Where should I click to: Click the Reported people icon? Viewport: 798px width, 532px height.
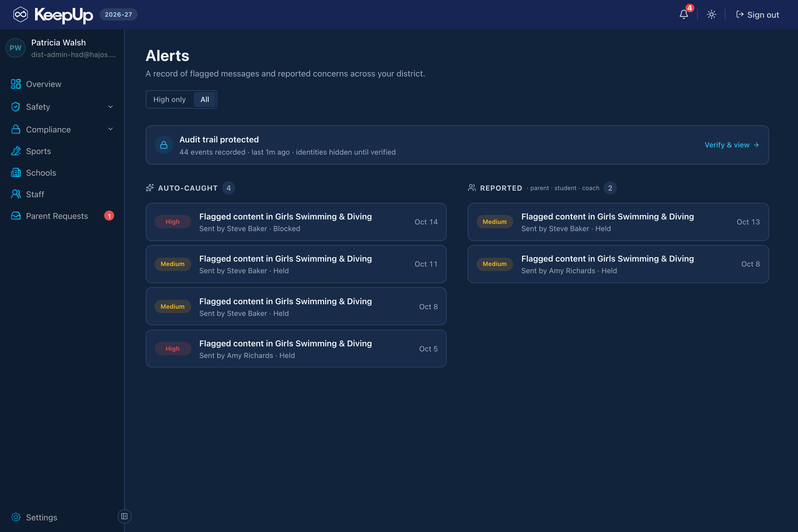pos(472,188)
